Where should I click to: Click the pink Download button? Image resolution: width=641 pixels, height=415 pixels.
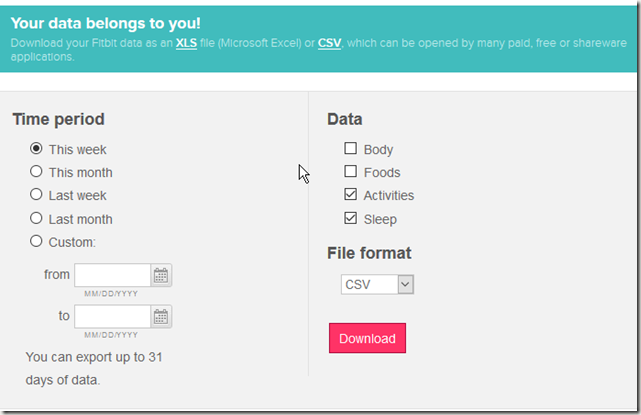coord(367,338)
